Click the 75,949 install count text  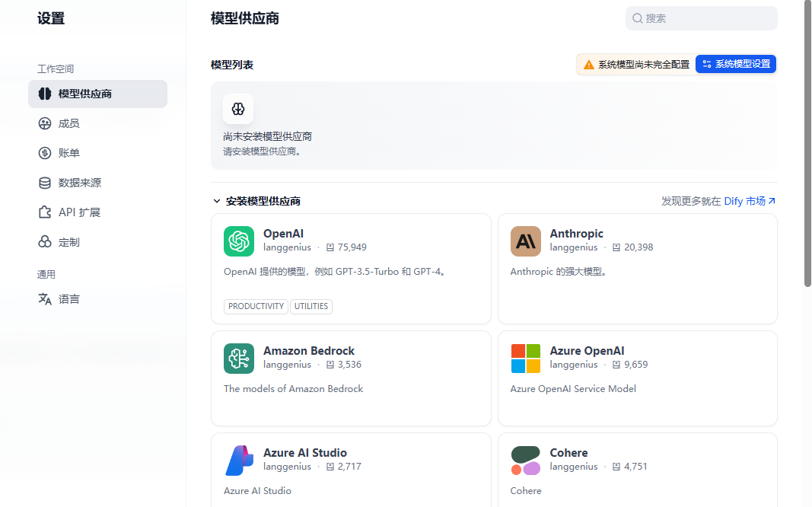coord(352,247)
